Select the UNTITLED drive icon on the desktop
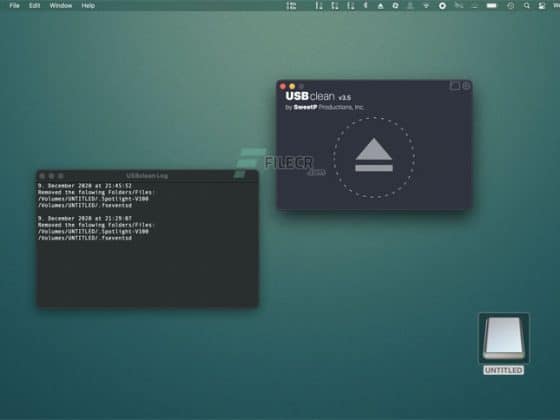Viewport: 560px width, 420px height. (504, 338)
